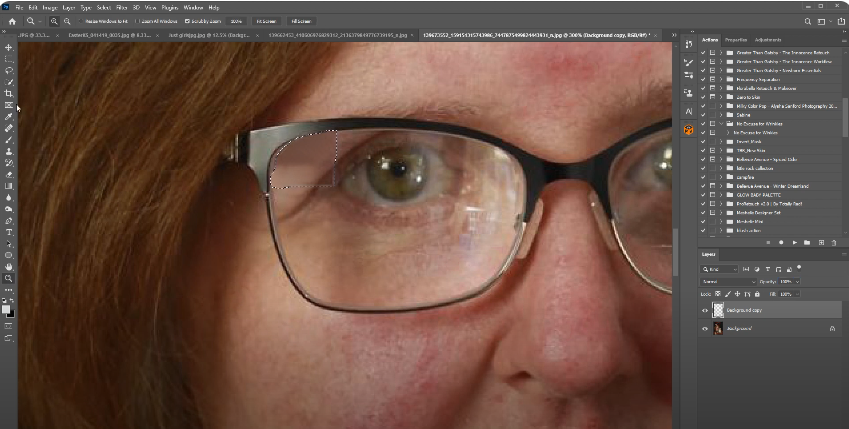Screen dimensions: 849x429
Task: Select the Lasso tool
Action: click(x=9, y=70)
